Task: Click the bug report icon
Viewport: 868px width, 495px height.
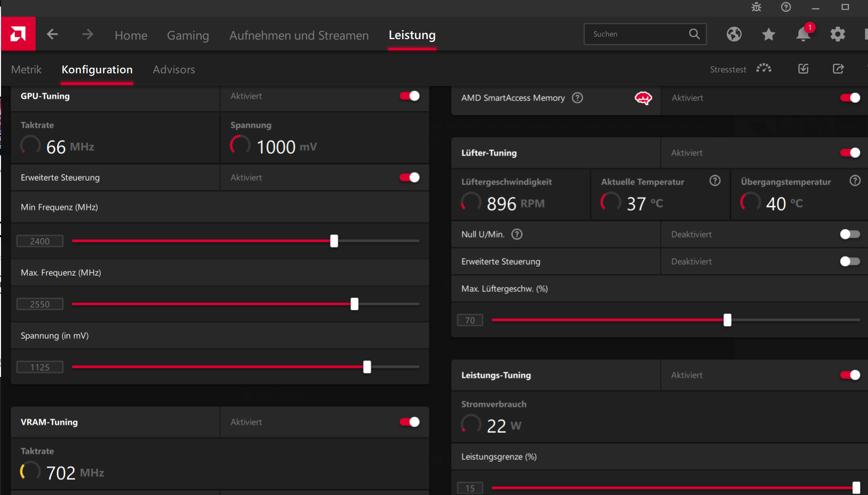Action: coord(756,7)
